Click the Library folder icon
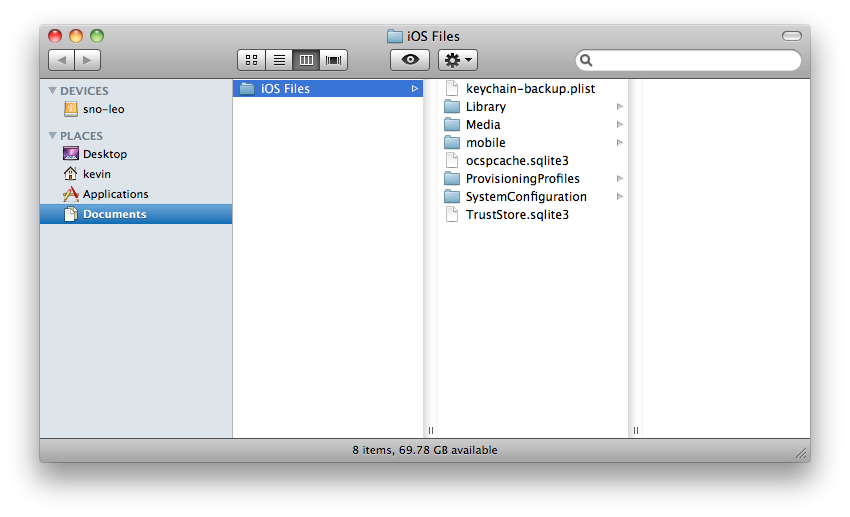Screen dimensions: 850x517 (452, 106)
